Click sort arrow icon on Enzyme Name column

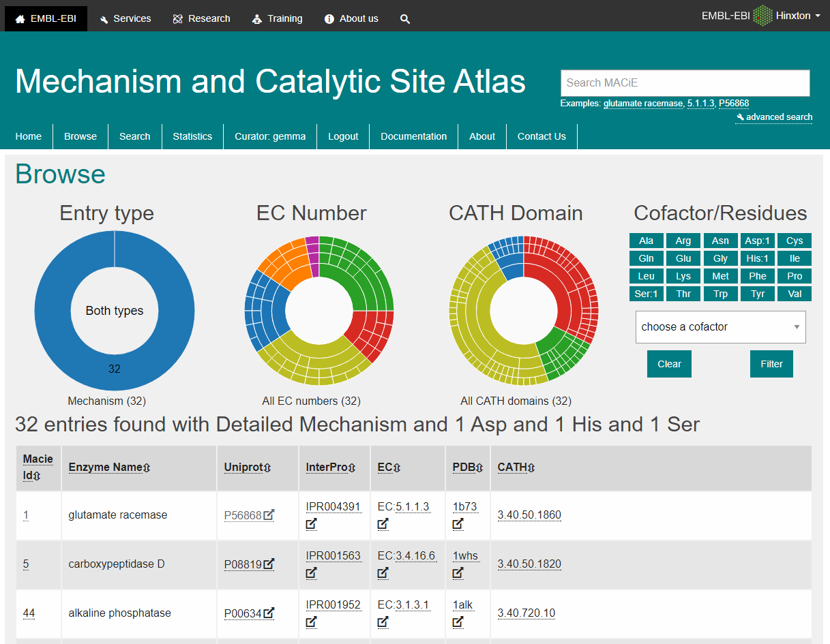(x=147, y=467)
